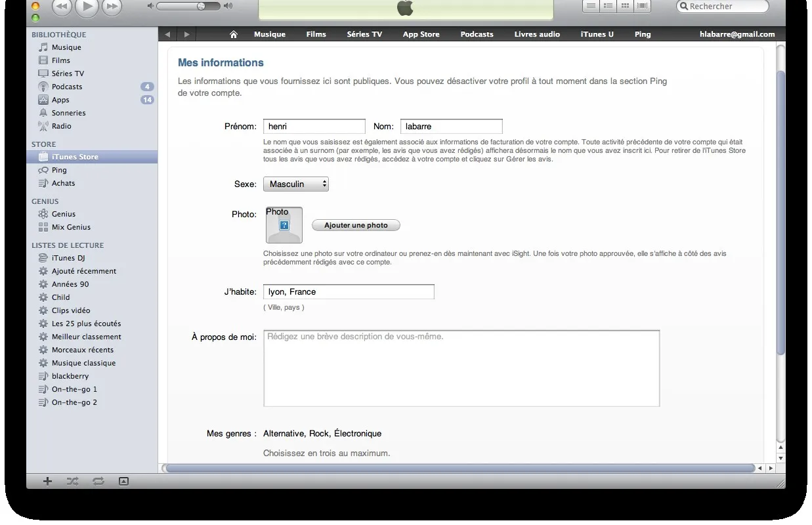This screenshot has width=812, height=525.
Task: Open the Morceaux récents playlist
Action: coord(82,350)
